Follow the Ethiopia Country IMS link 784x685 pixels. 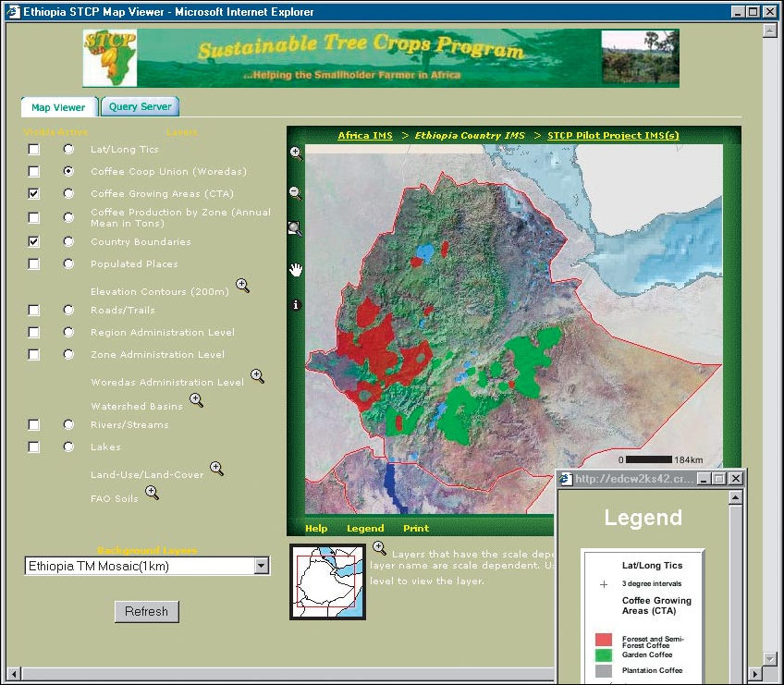[470, 135]
